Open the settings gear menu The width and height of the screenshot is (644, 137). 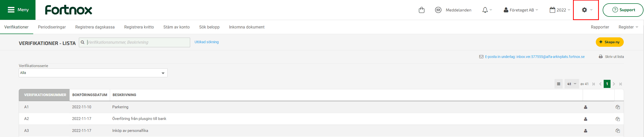[x=587, y=10]
